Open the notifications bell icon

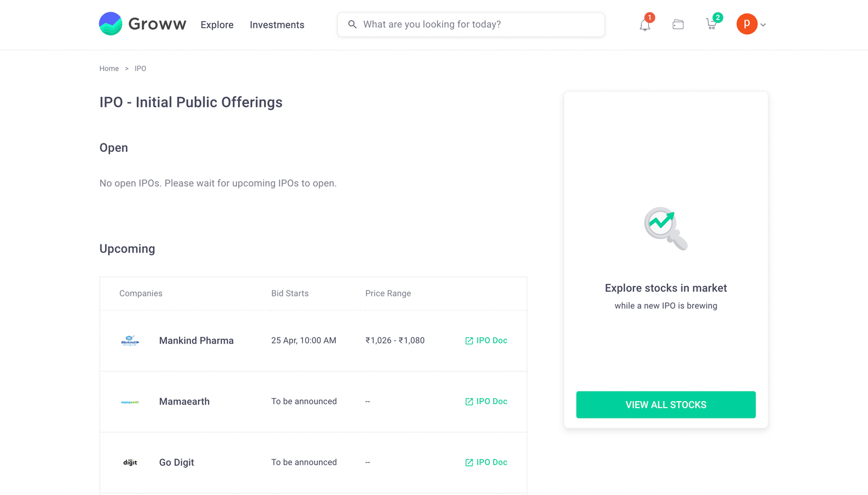point(644,25)
